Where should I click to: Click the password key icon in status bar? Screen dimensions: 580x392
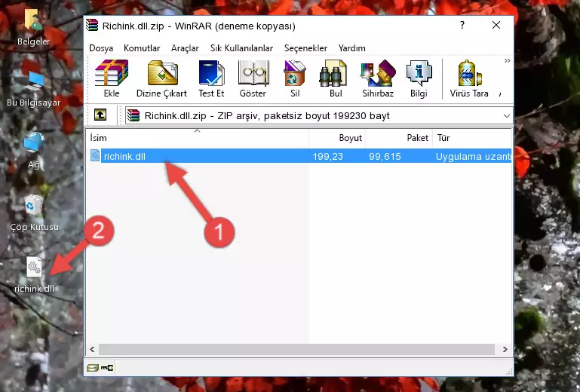(107, 368)
